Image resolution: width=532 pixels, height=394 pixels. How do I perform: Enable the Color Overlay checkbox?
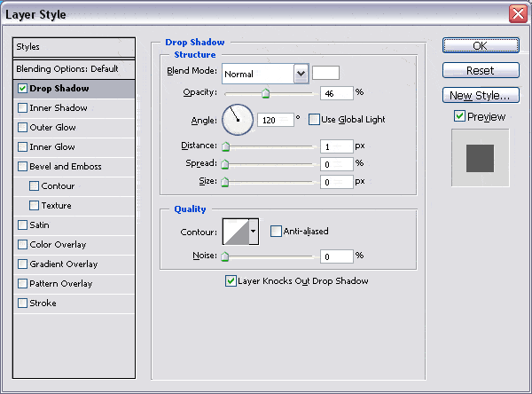point(22,245)
